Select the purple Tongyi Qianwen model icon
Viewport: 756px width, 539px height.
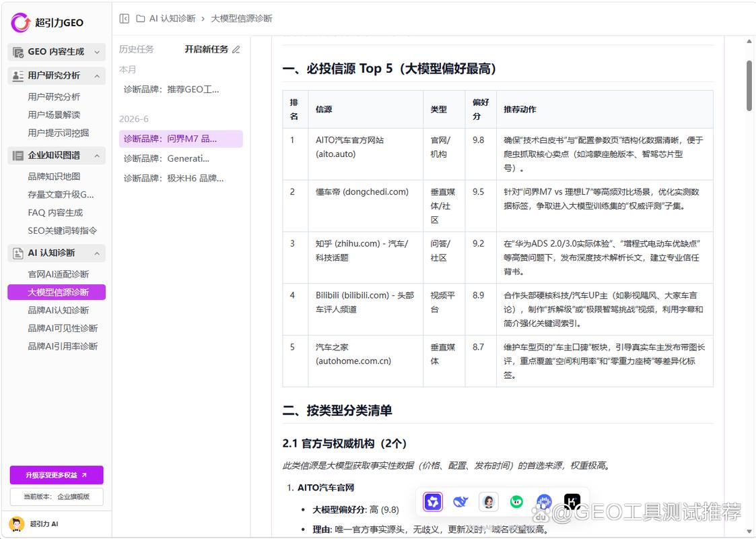click(432, 502)
